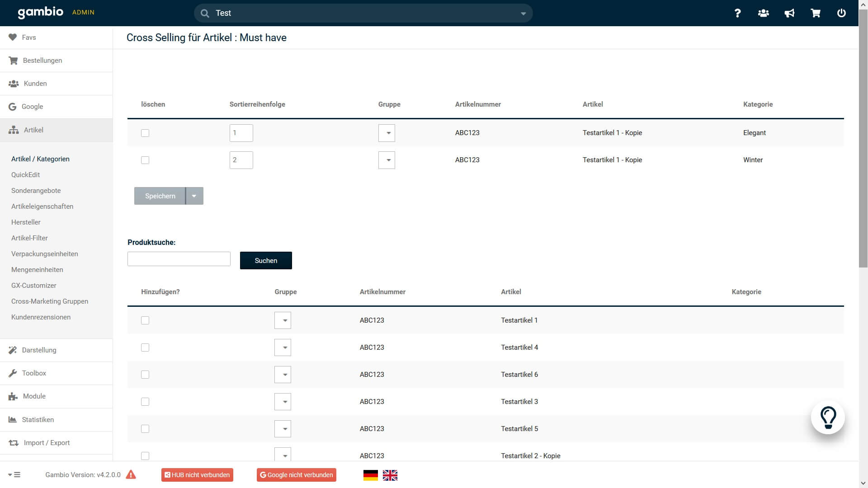Switch language to English flag
The image size is (868, 488).
[x=390, y=475]
